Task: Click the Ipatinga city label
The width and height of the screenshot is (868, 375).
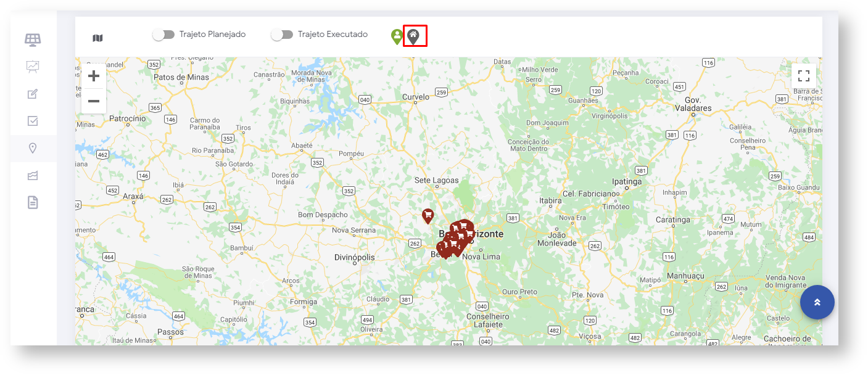Action: point(627,182)
